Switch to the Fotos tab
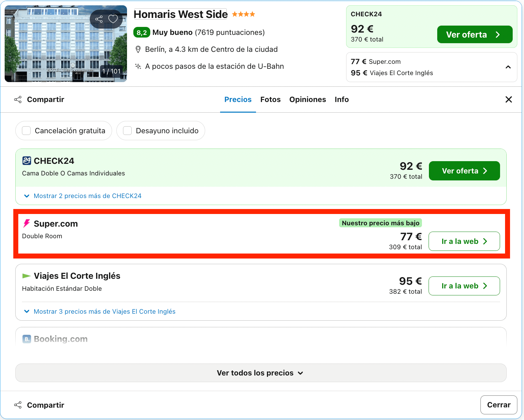 coord(270,100)
